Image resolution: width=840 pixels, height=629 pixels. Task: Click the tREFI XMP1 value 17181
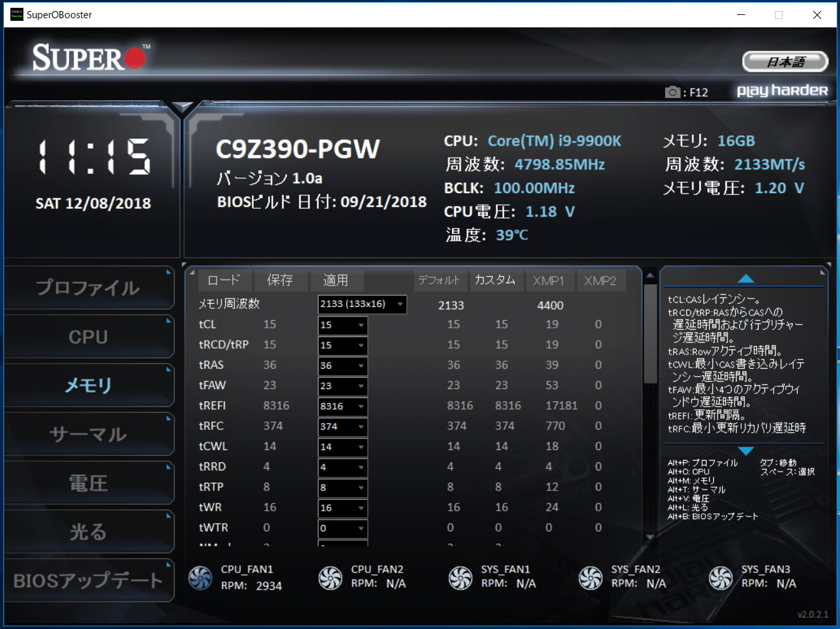[562, 405]
